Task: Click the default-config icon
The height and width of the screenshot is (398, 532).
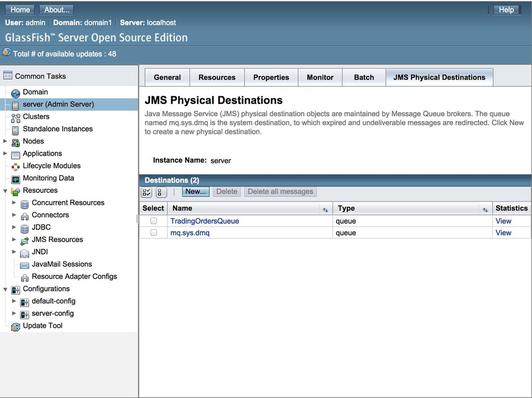Action: [25, 302]
